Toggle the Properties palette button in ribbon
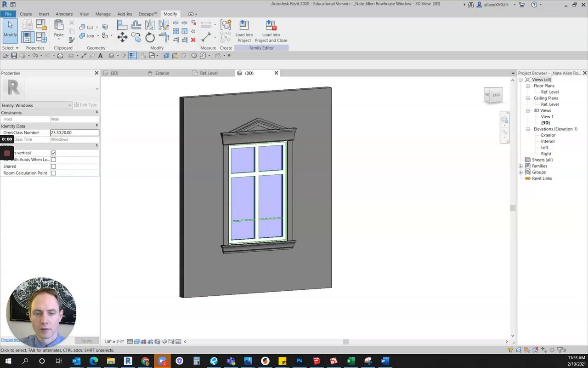The height and width of the screenshot is (368, 588). tap(28, 37)
